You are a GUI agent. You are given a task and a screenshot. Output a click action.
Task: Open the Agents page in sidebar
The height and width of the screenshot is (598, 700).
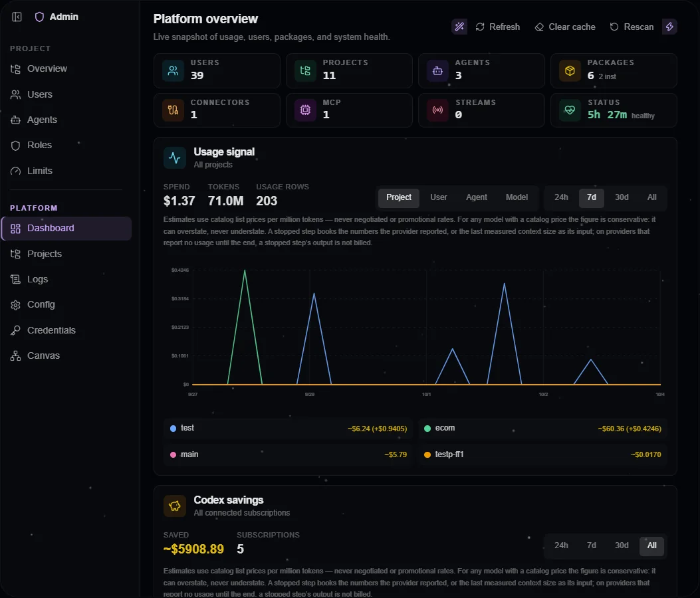(x=66, y=120)
